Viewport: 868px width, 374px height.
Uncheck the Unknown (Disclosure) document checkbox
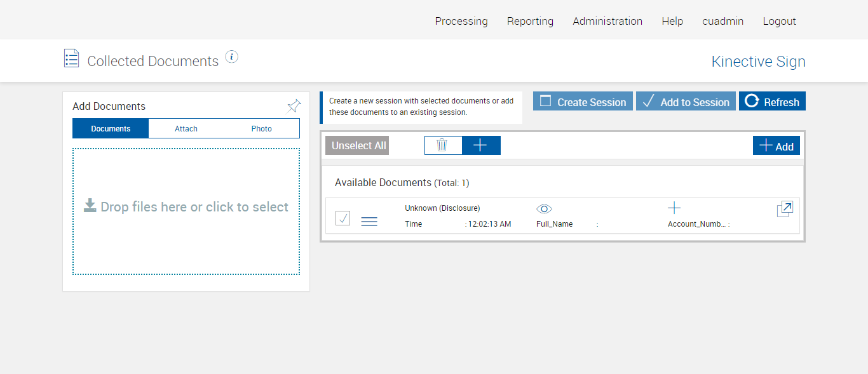tap(343, 218)
